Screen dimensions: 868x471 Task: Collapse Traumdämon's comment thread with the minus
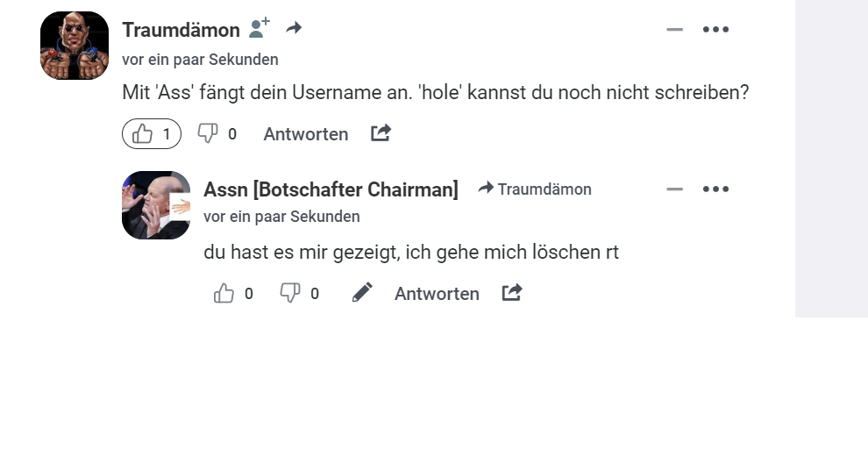[674, 30]
